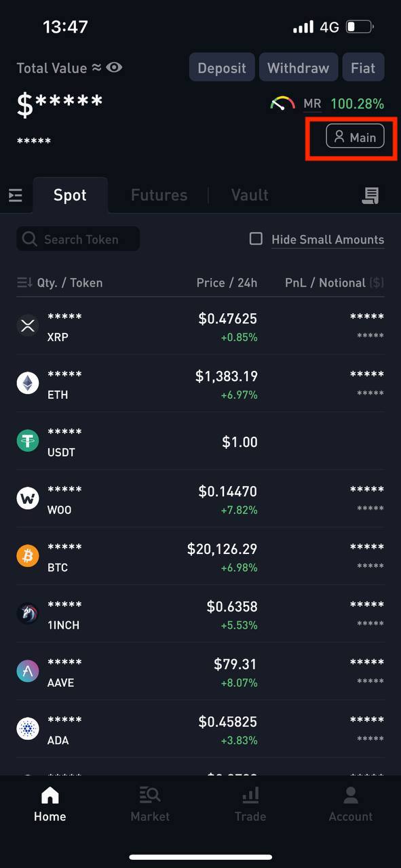Switch to the Vault tab
Viewport: 401px width, 868px height.
(x=250, y=195)
